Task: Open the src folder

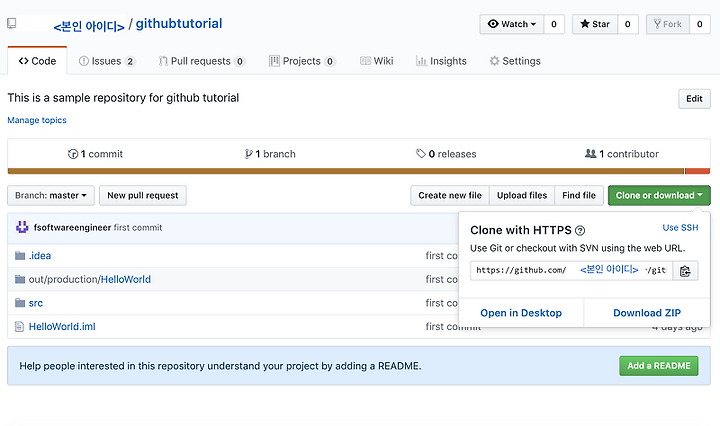Action: click(x=36, y=303)
